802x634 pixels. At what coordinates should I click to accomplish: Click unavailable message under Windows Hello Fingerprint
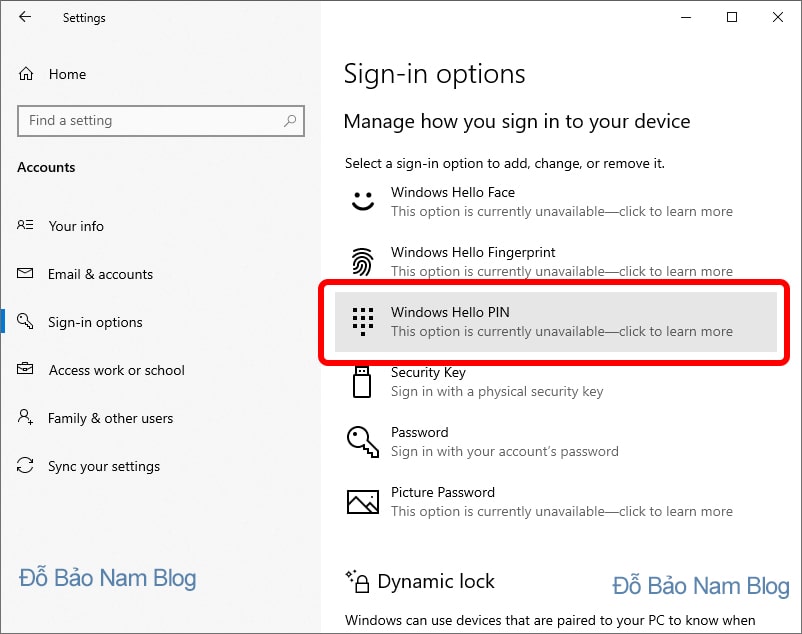pyautogui.click(x=562, y=271)
